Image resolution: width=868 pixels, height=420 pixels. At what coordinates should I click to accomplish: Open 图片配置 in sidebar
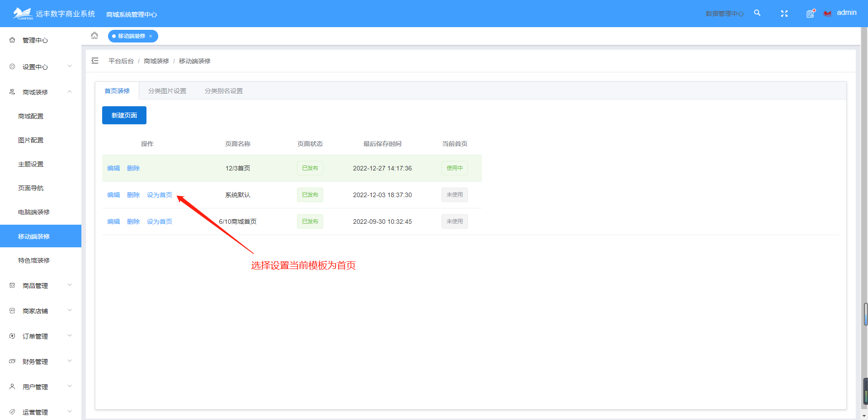31,140
